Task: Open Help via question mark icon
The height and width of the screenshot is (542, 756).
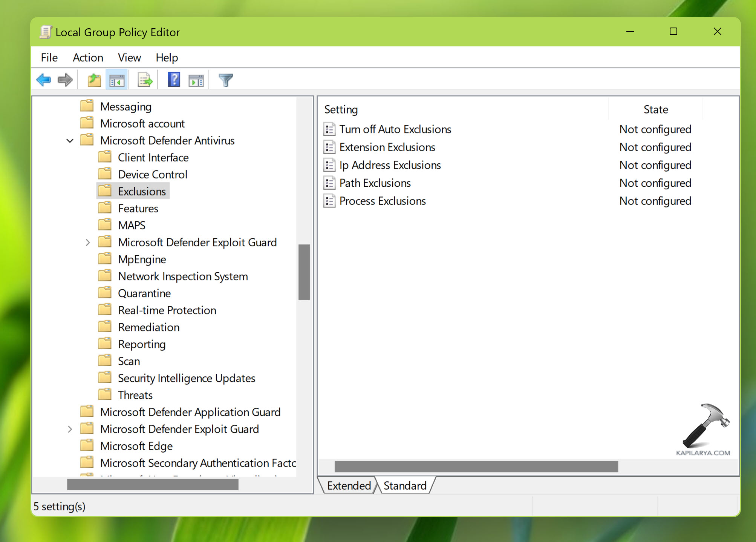Action: [174, 80]
